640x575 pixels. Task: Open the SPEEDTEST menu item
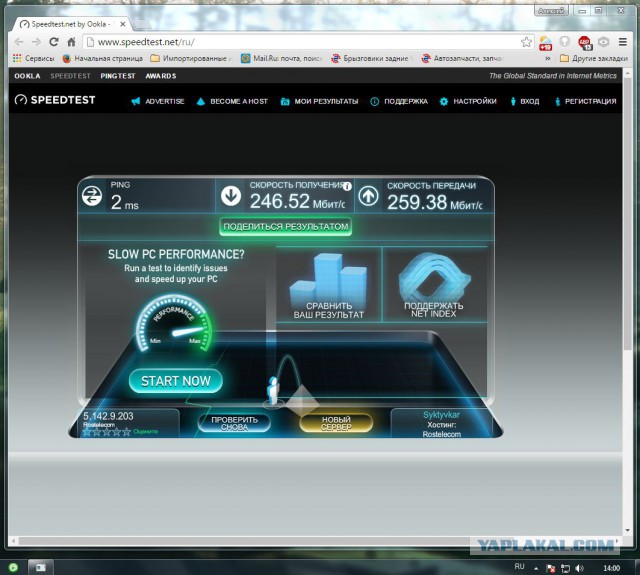pyautogui.click(x=70, y=76)
